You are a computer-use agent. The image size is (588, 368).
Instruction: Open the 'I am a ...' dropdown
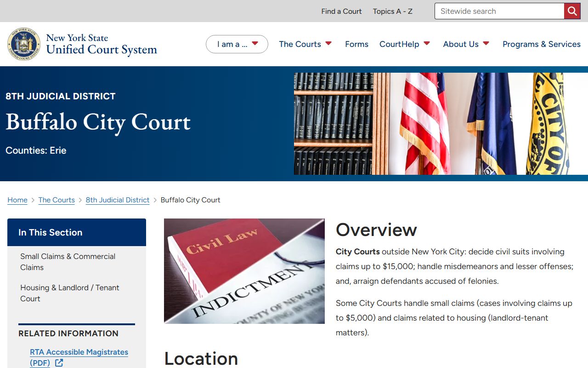click(237, 44)
